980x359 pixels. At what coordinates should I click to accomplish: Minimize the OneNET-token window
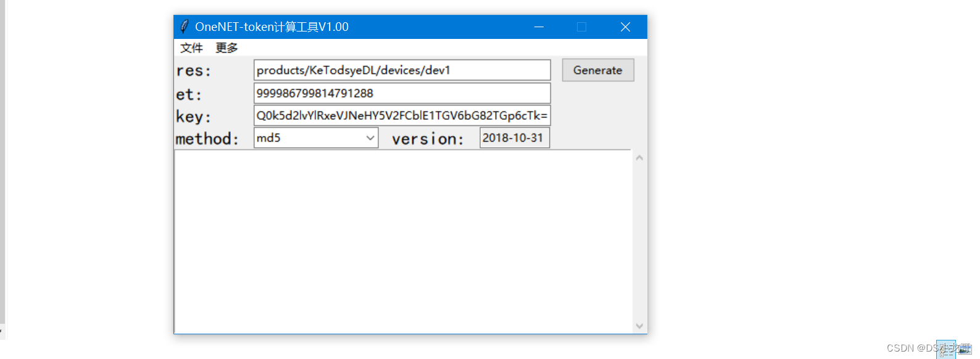coord(539,27)
